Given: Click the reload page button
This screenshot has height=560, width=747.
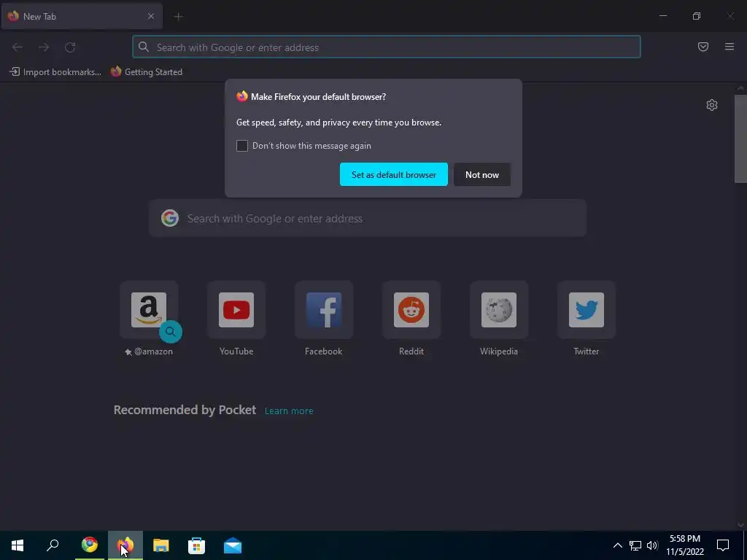Looking at the screenshot, I should (70, 47).
